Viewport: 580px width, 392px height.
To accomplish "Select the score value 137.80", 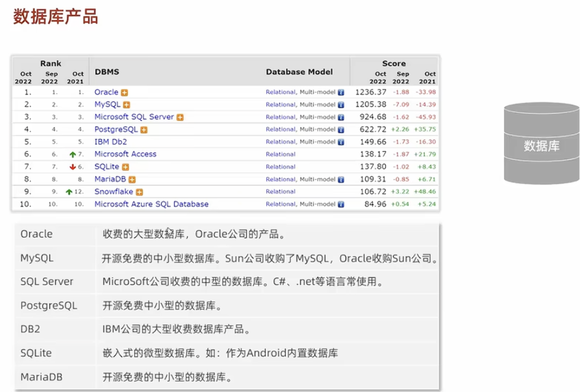I will coord(373,167).
